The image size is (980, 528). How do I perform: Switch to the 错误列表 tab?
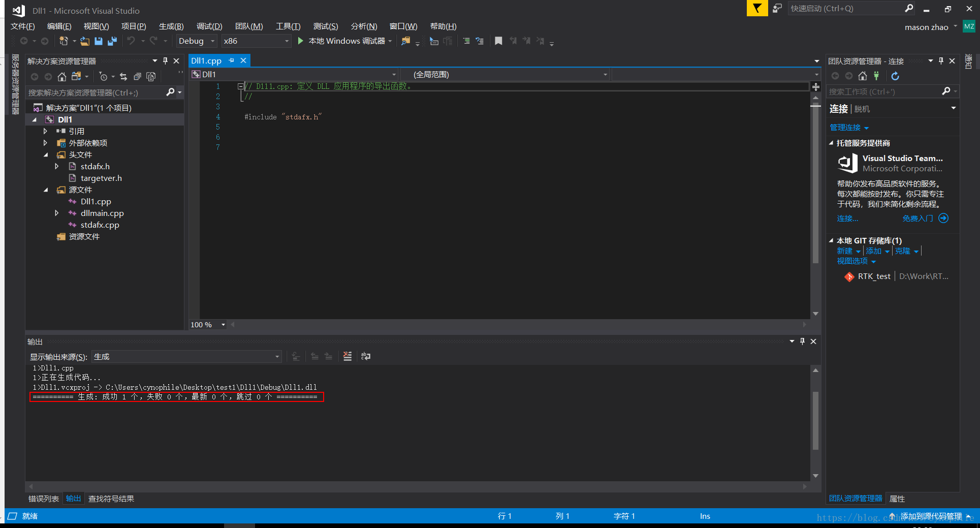(44, 499)
